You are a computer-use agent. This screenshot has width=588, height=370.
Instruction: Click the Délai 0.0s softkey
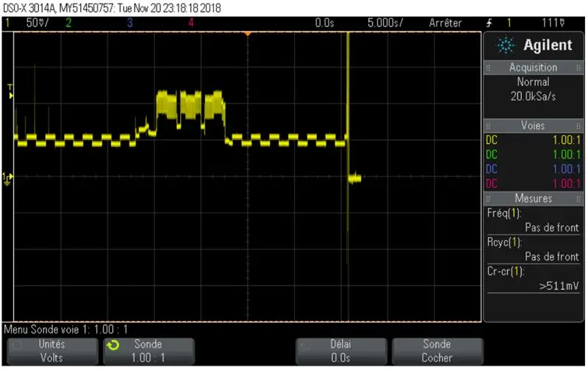[x=341, y=351]
